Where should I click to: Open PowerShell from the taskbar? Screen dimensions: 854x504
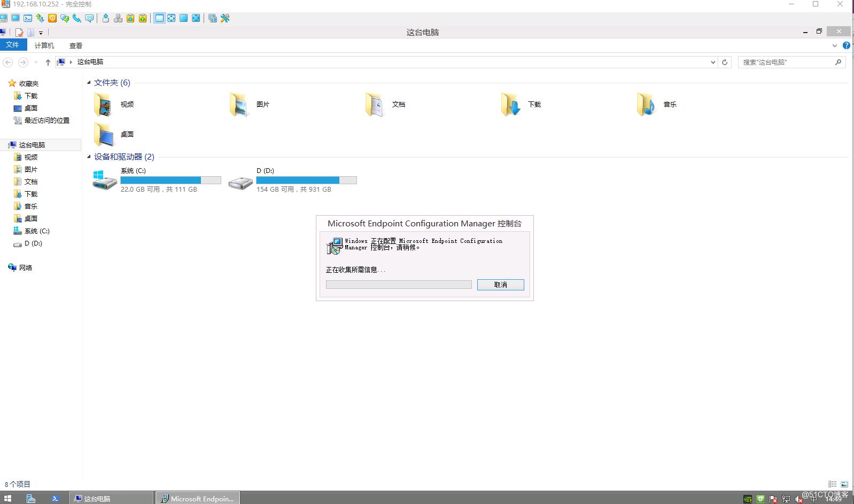(x=56, y=499)
